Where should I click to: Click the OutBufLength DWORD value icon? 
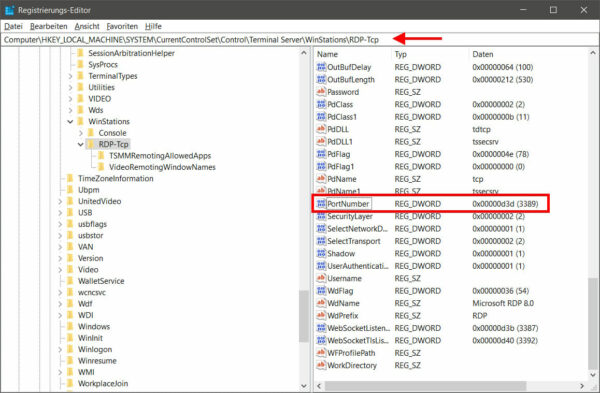click(321, 79)
